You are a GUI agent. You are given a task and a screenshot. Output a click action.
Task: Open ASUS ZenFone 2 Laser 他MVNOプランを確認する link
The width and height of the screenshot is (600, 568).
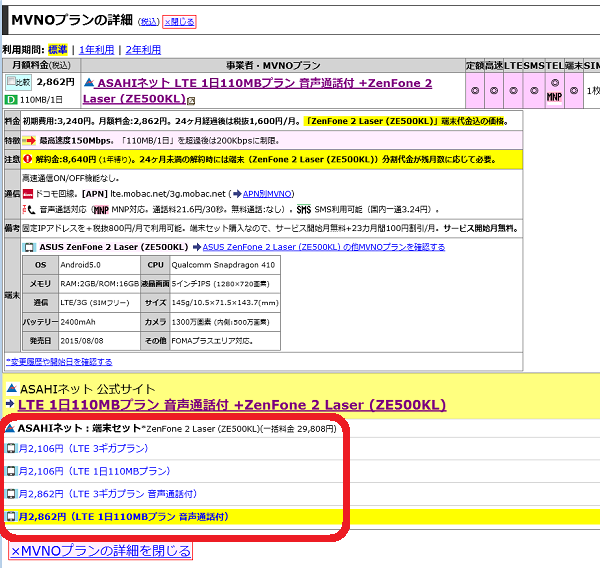(x=324, y=247)
